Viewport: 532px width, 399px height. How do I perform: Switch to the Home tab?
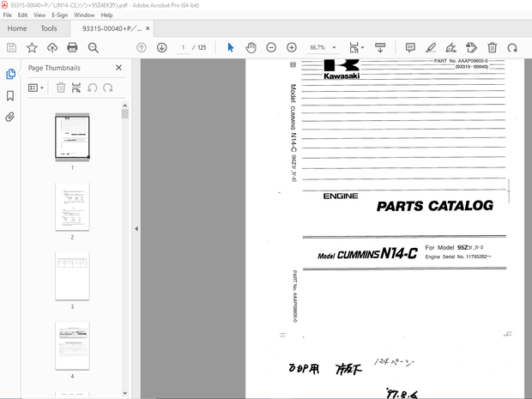coord(17,28)
